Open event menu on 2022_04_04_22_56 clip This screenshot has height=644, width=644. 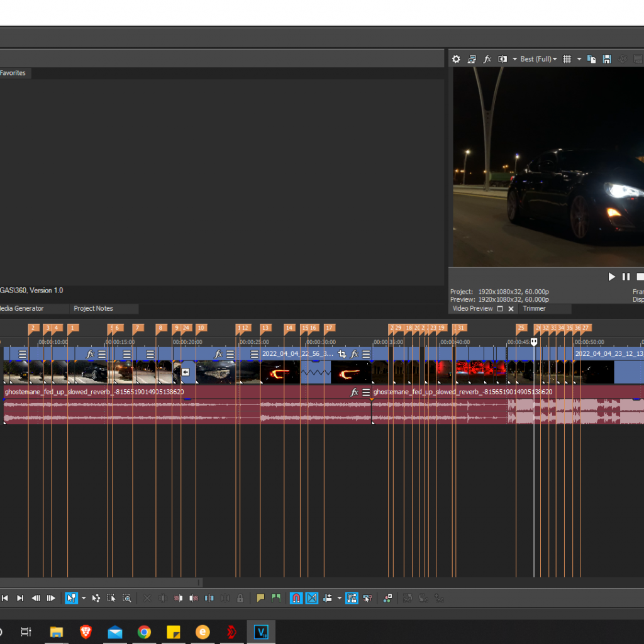tap(367, 353)
